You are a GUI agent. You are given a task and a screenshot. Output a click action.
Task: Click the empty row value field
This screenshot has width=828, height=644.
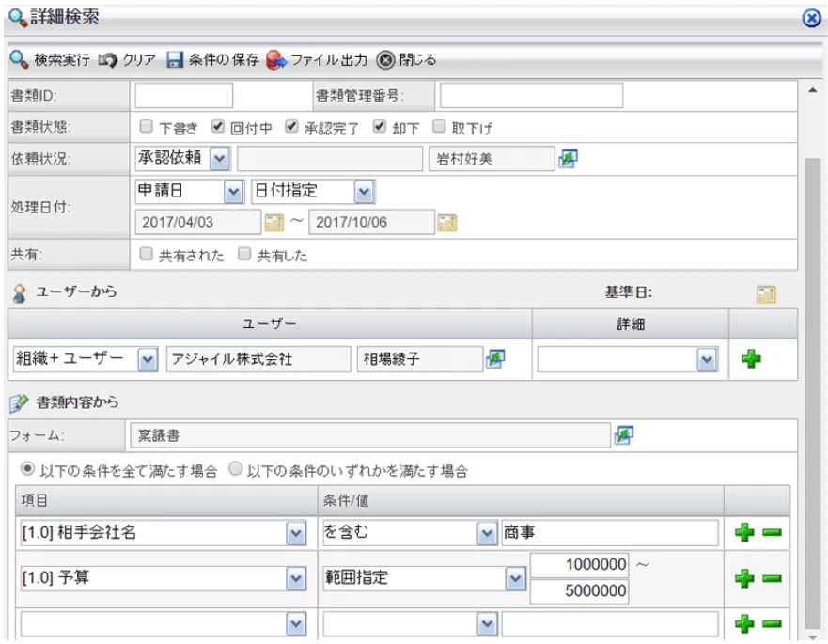(x=609, y=624)
